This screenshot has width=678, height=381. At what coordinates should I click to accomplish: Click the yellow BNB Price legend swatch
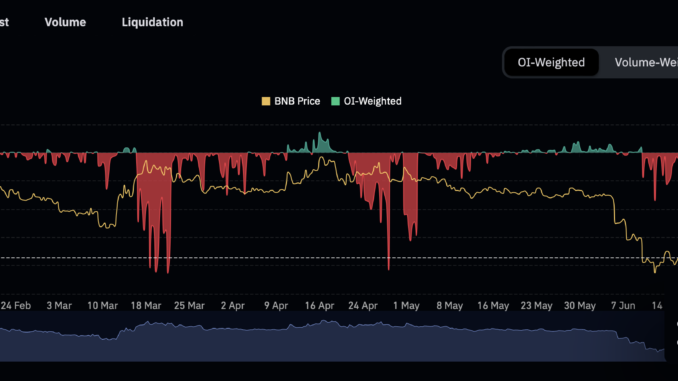click(266, 101)
